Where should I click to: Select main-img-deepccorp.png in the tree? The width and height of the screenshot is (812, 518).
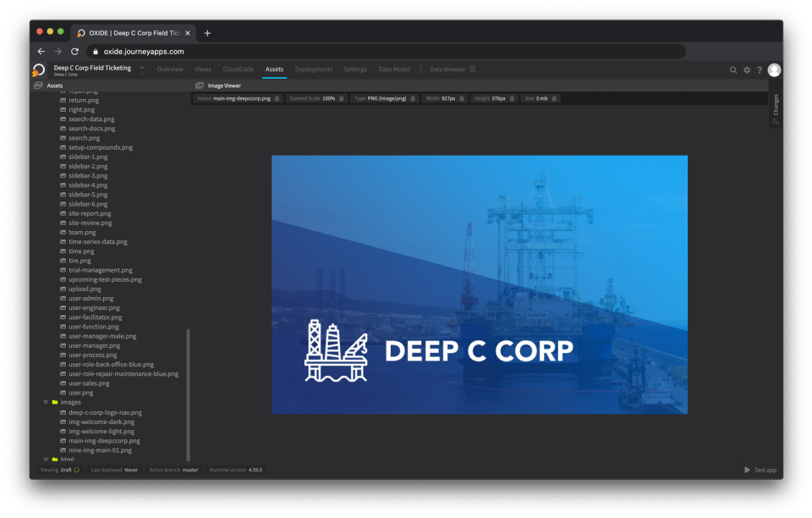pos(104,441)
